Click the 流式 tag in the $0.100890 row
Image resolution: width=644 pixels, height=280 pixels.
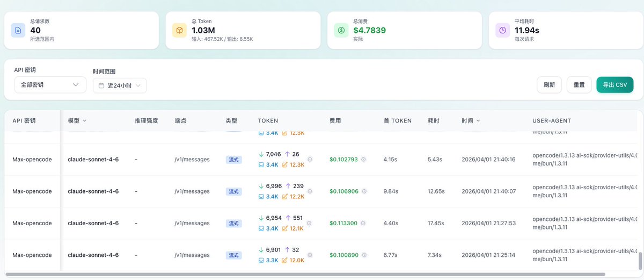pyautogui.click(x=234, y=255)
